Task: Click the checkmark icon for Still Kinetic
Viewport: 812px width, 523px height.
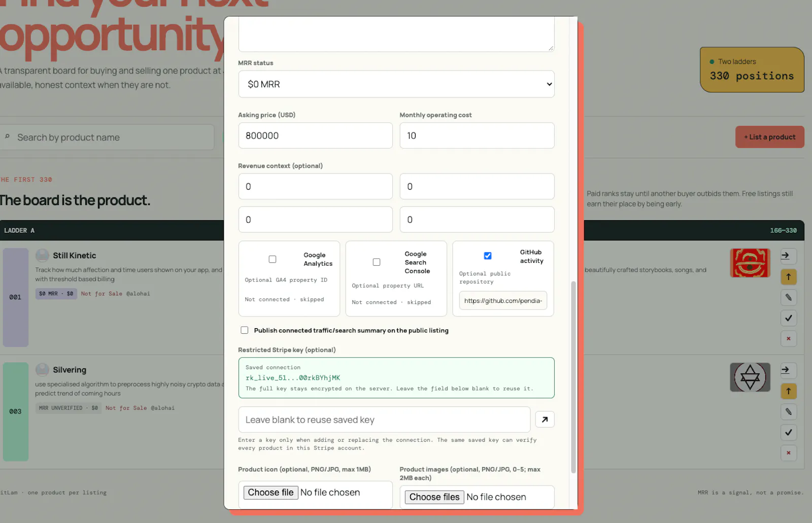Action: pyautogui.click(x=788, y=318)
